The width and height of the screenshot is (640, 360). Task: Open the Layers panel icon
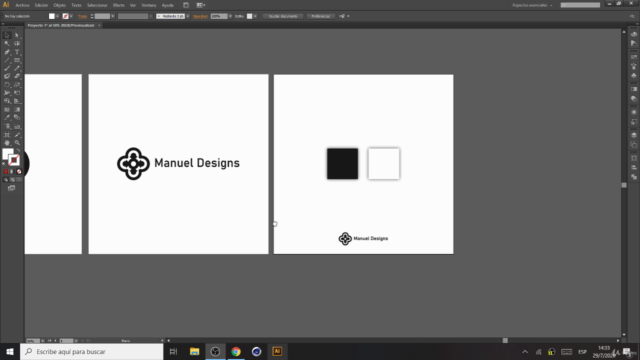(x=633, y=136)
